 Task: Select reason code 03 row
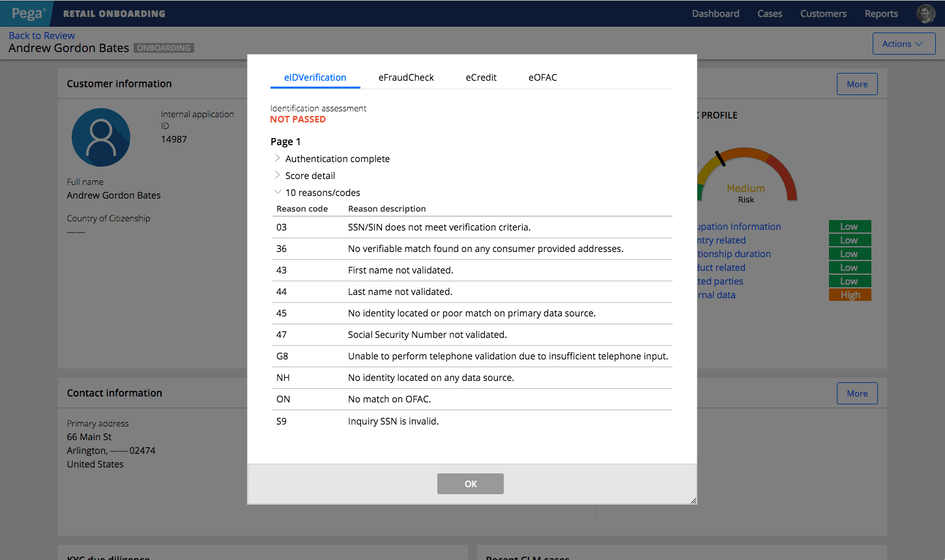[x=472, y=227]
